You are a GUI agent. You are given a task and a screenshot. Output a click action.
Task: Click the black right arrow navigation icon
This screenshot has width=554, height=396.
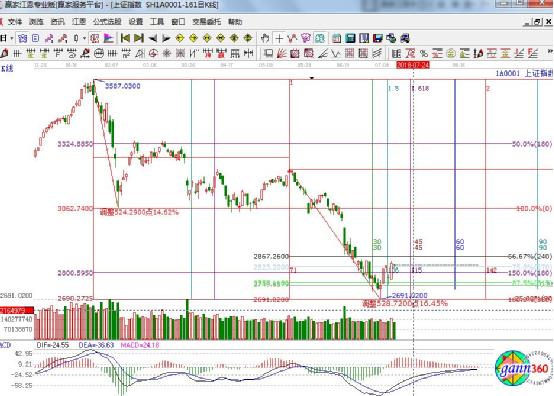point(166,38)
